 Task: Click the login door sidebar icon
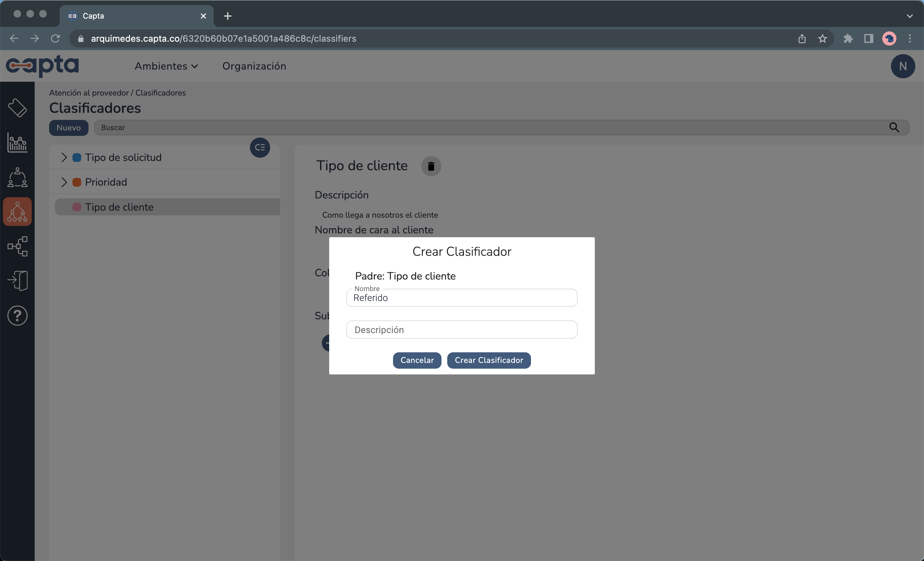17,281
